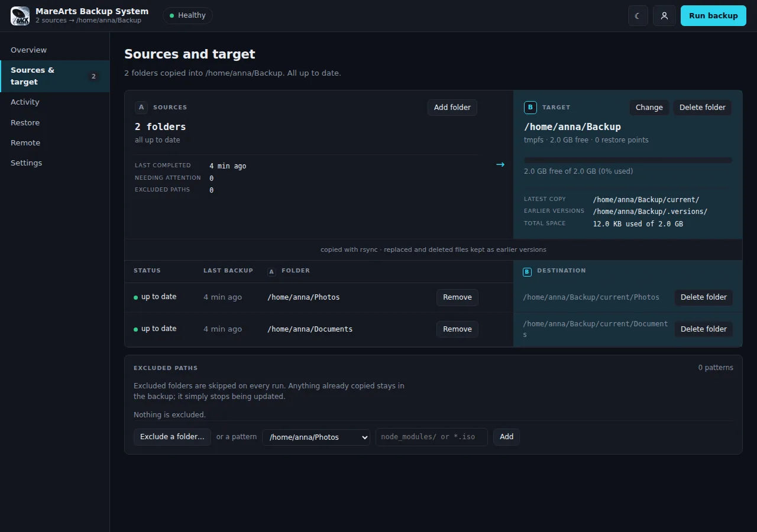Screen dimensions: 757x532
Task: Click the /home/anna/Documents folder cell
Action: 310,329
